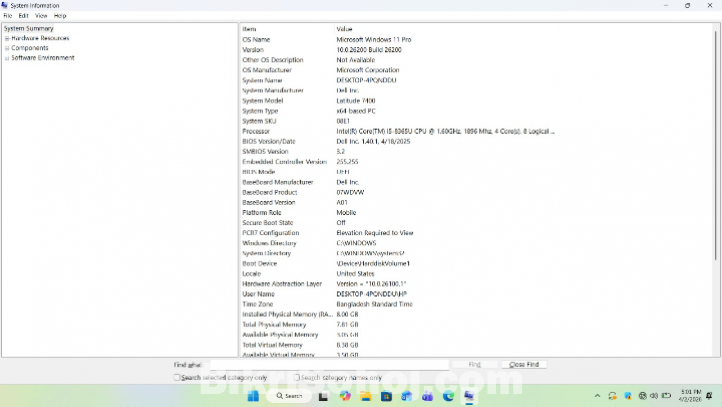Open the Windows Start menu

coord(253,396)
